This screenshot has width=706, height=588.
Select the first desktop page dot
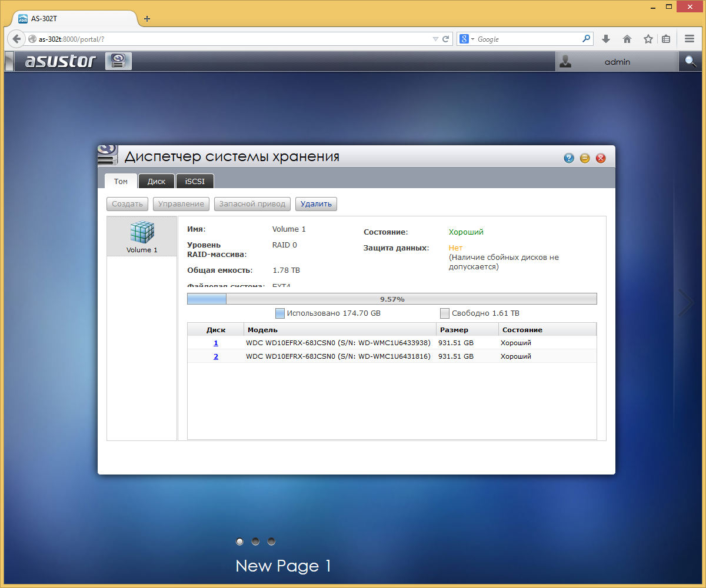pos(239,541)
